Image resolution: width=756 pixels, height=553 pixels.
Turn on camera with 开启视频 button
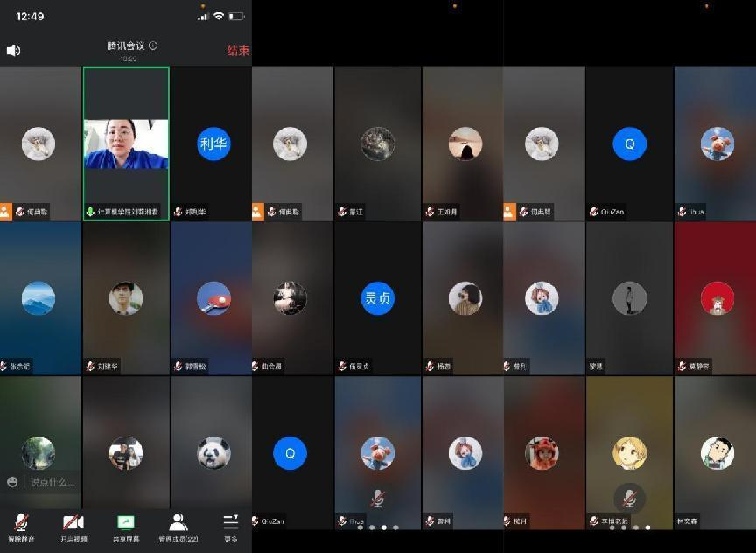click(73, 528)
